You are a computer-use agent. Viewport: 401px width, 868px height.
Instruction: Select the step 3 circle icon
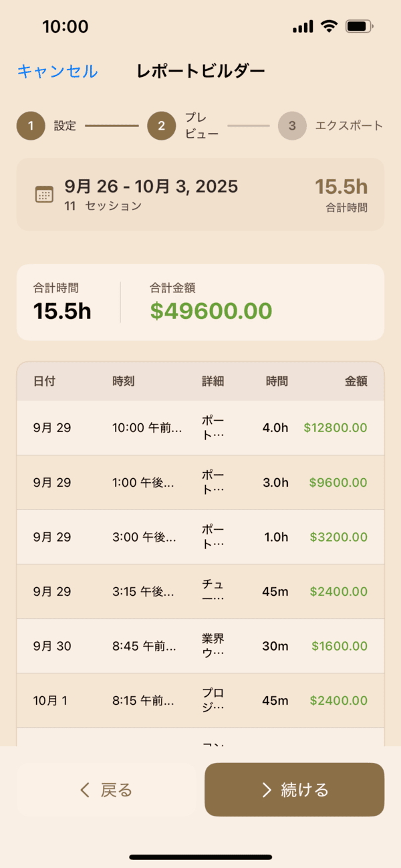292,126
